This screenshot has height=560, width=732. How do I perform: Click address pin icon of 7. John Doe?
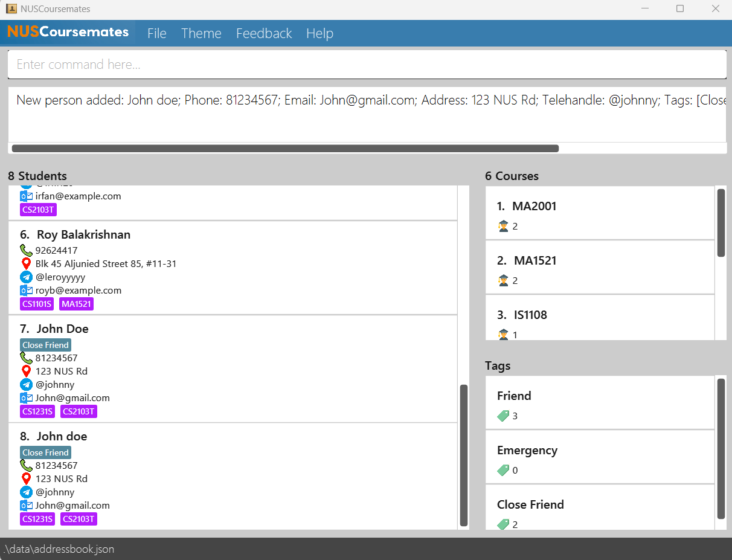(26, 371)
